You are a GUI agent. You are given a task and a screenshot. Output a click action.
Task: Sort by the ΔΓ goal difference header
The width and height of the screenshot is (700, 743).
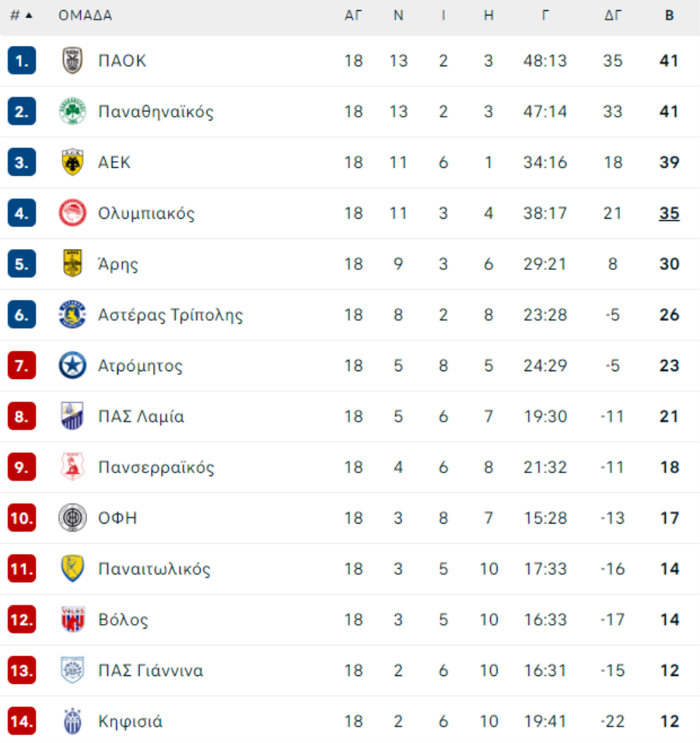pos(612,15)
